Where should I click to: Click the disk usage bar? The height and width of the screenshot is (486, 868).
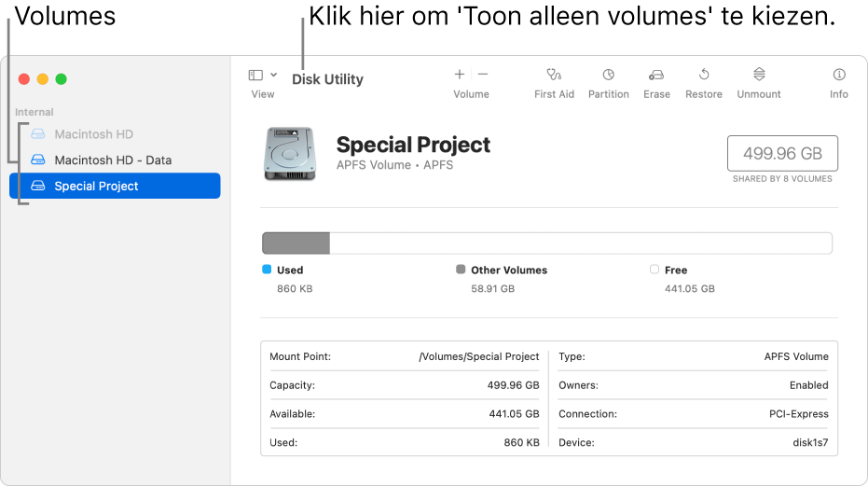click(547, 243)
